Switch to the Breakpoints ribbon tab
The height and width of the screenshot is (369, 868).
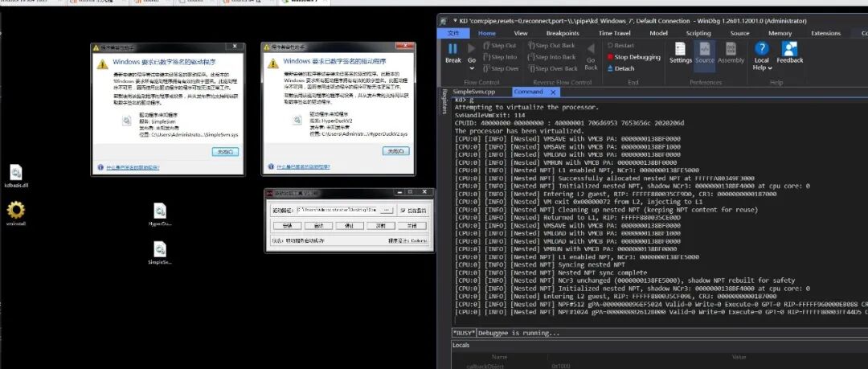point(563,33)
